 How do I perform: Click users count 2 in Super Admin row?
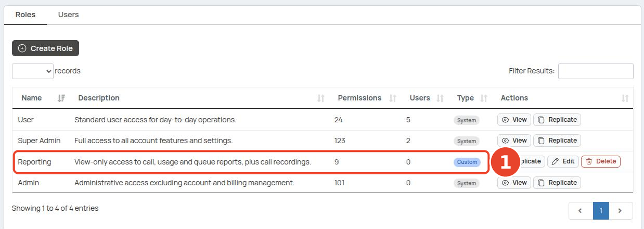tap(408, 141)
